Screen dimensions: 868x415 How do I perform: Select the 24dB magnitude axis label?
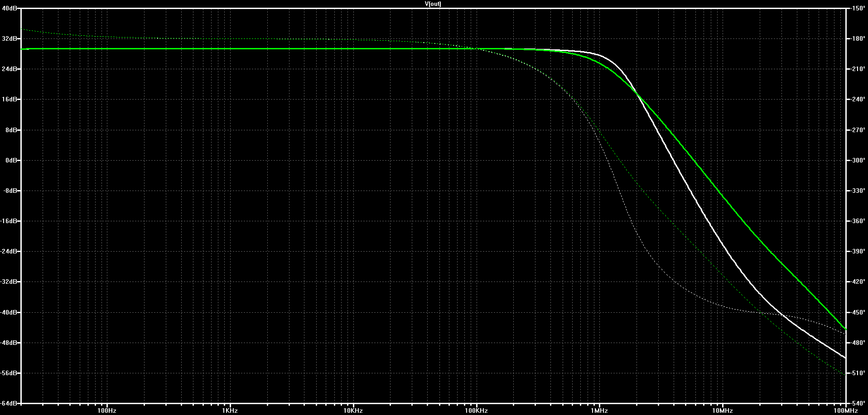coord(10,69)
